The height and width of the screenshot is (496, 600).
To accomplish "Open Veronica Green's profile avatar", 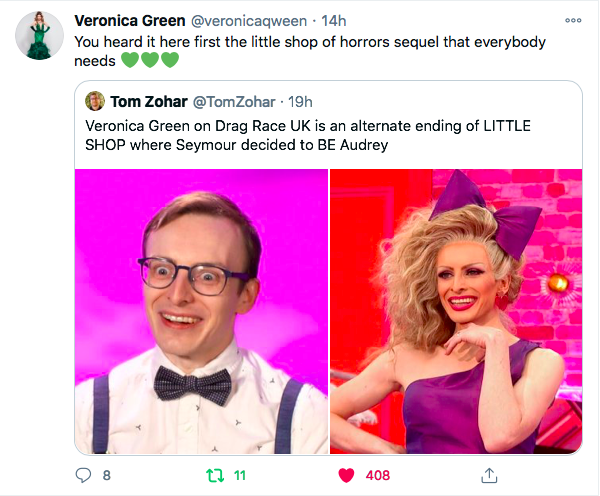I will click(x=39, y=36).
